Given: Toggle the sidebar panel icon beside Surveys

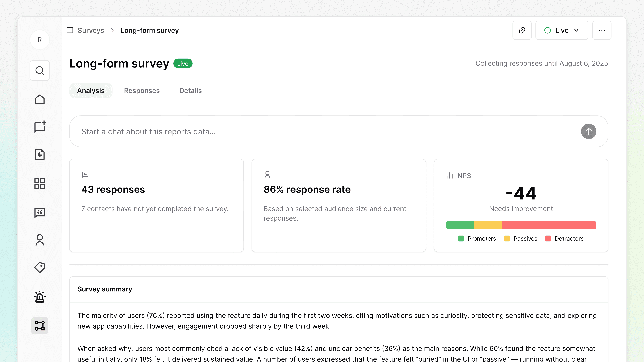Looking at the screenshot, I should (x=70, y=30).
